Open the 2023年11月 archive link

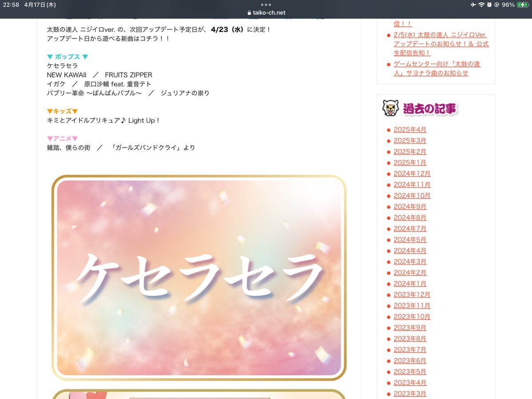(412, 305)
